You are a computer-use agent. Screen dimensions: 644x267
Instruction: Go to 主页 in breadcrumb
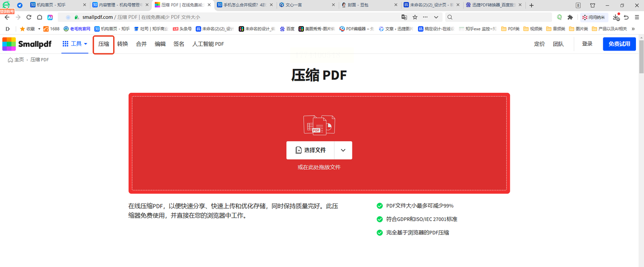(x=16, y=60)
